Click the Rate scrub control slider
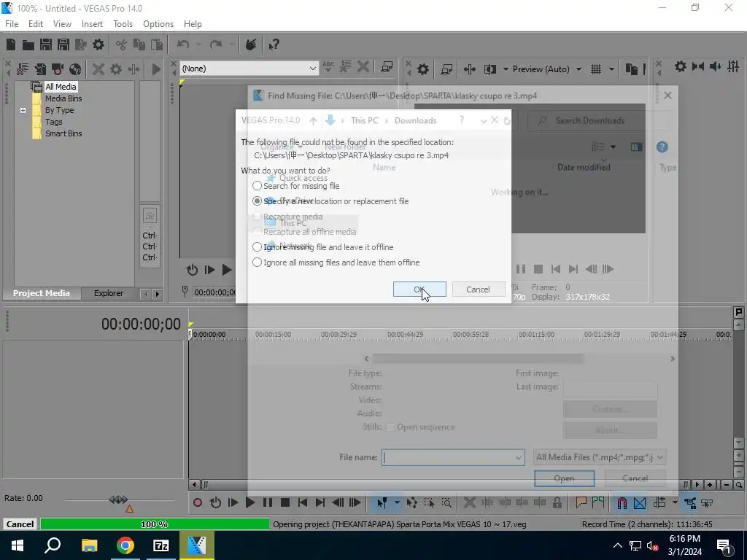747x560 pixels. (118, 499)
